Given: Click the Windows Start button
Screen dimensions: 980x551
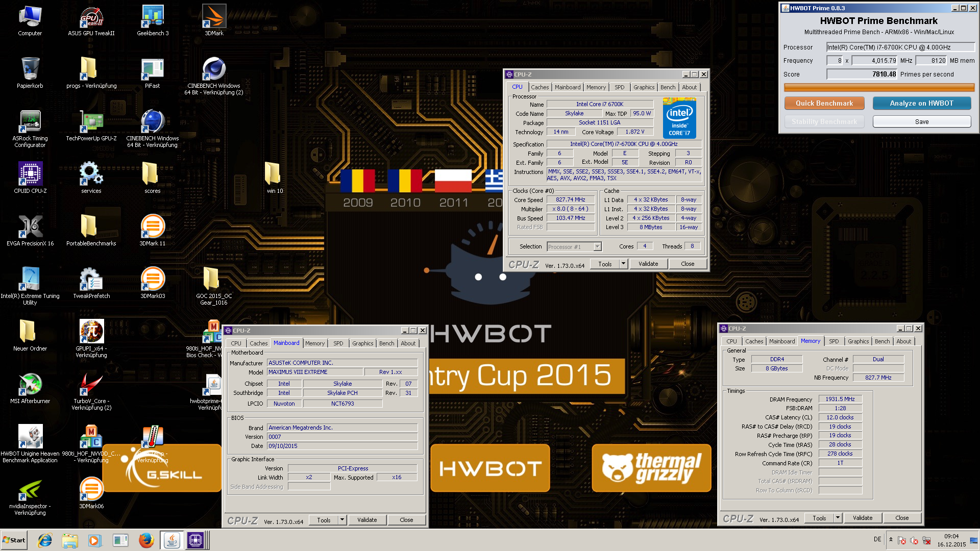Looking at the screenshot, I should 14,540.
